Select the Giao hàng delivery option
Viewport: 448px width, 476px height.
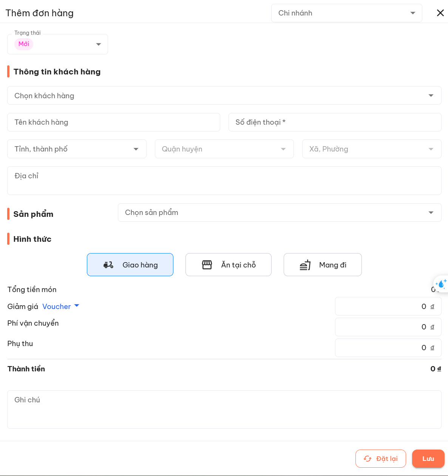(x=130, y=265)
